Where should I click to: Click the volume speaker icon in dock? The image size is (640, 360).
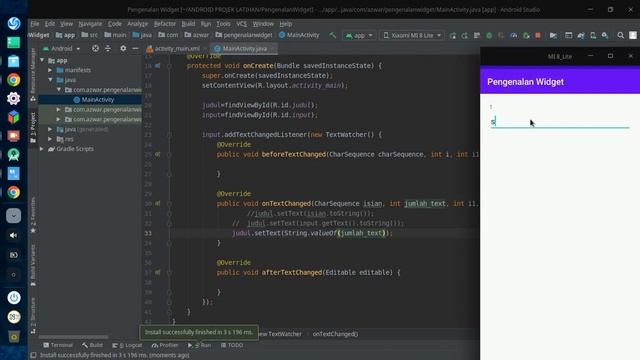[x=13, y=236]
